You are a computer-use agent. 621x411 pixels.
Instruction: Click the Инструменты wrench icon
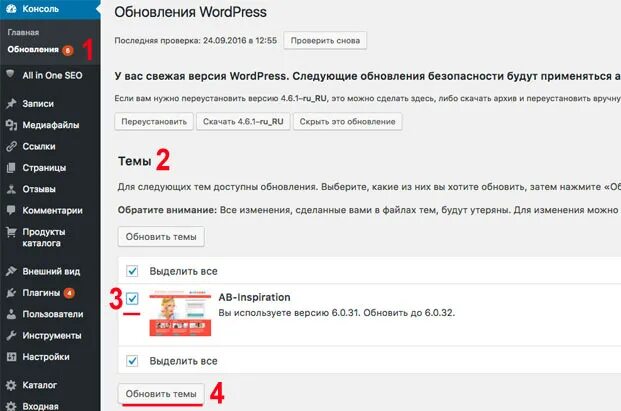point(11,335)
